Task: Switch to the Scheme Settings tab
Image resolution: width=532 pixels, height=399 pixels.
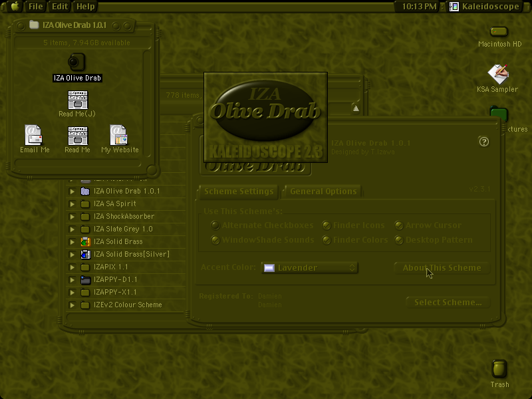Action: 239,192
